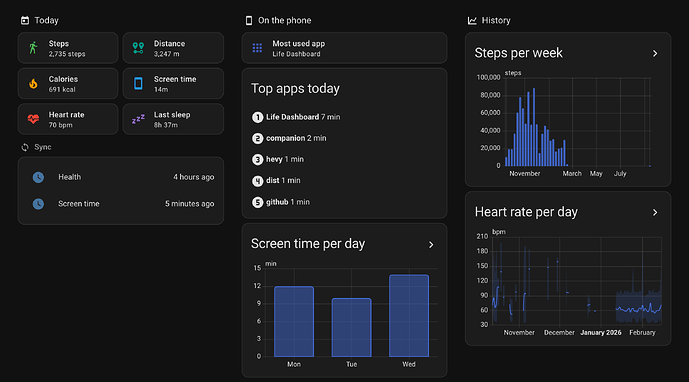Click the Sync refresh arrows icon
The width and height of the screenshot is (689, 382).
point(25,147)
